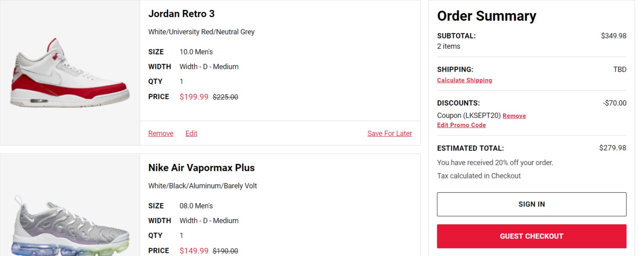Click the Nike Air Vapormax Plus title
The image size is (644, 256).
coord(201,168)
